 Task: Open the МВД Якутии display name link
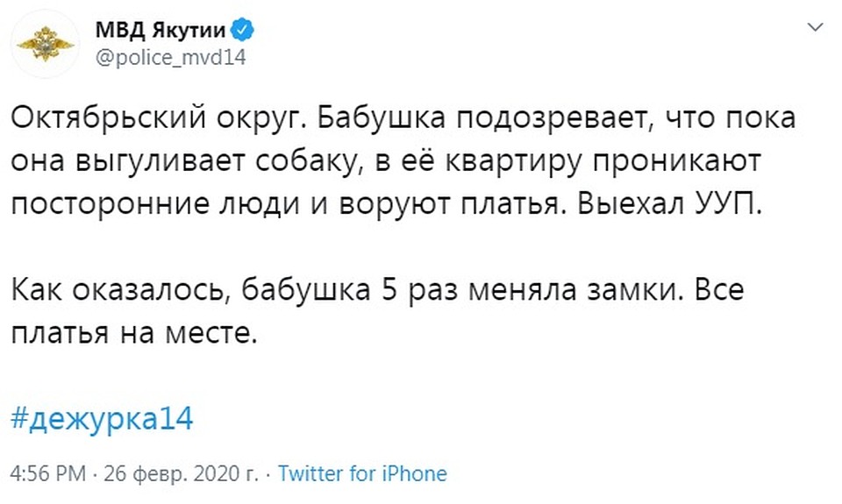(x=161, y=30)
